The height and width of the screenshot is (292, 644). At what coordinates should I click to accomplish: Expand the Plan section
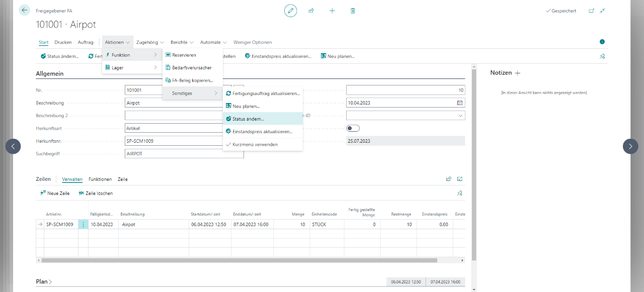click(44, 281)
